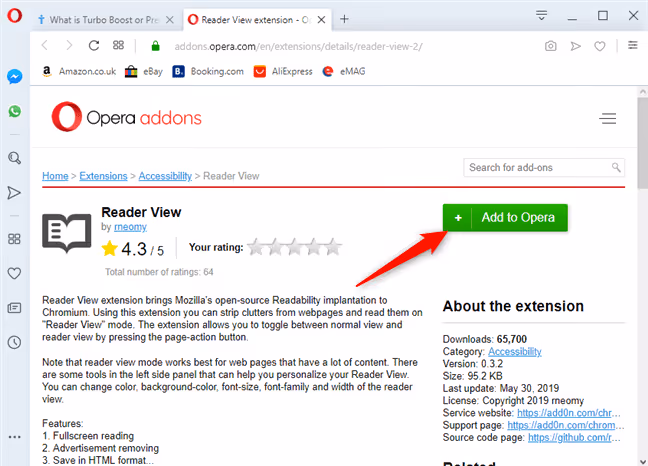Go forward to next page
The width and height of the screenshot is (648, 466).
coord(69,45)
